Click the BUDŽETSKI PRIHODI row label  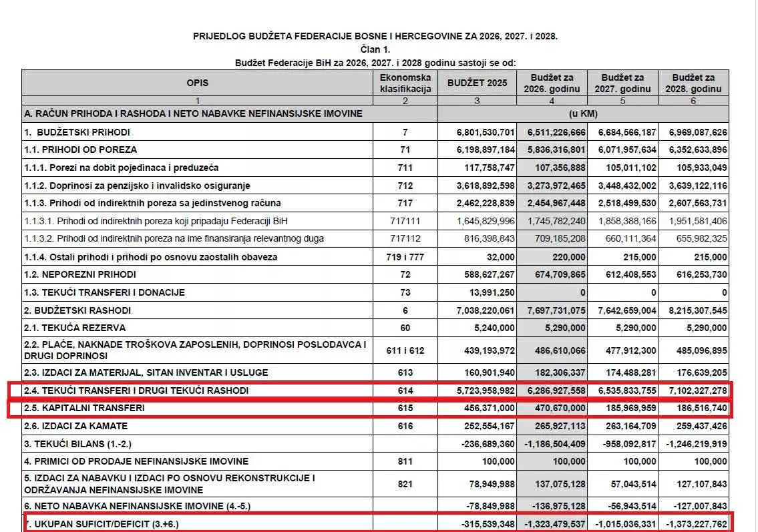(x=77, y=131)
